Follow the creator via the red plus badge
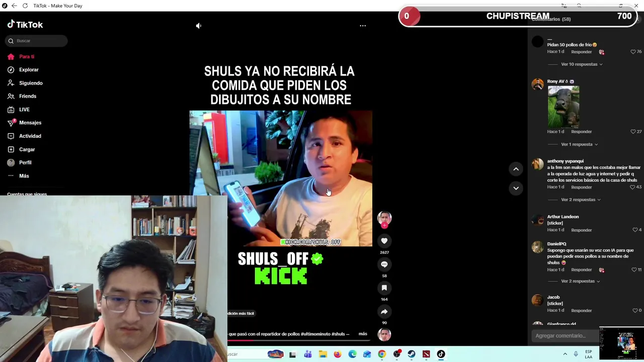The height and width of the screenshot is (362, 644). pyautogui.click(x=384, y=226)
